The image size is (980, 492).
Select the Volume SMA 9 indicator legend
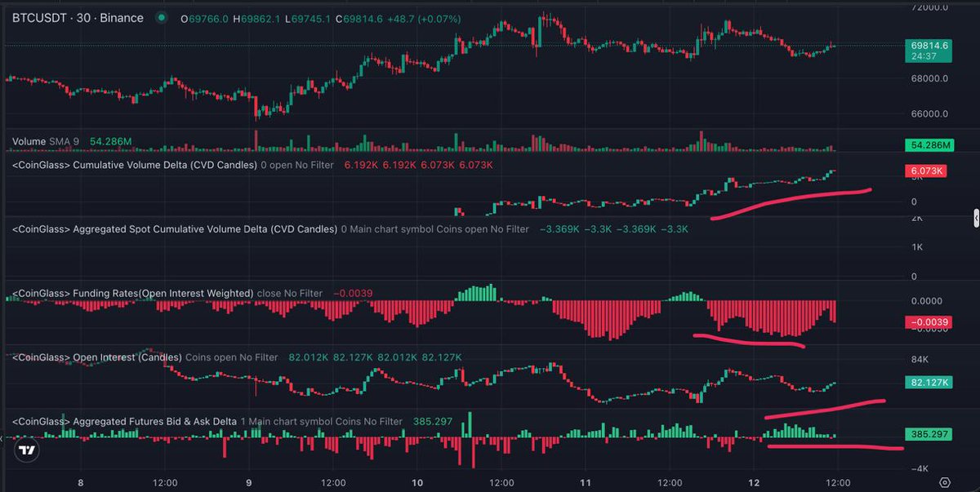click(x=46, y=142)
